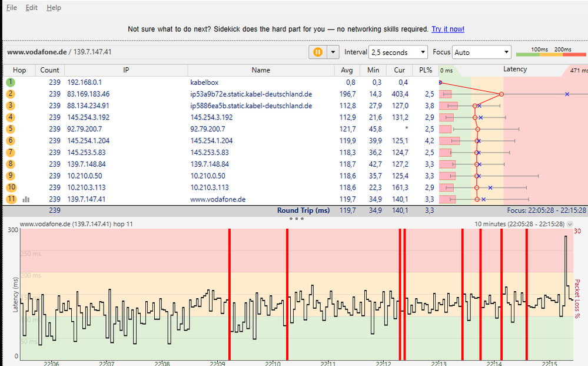Click the Latency graph column header
This screenshot has width=588, height=366.
click(515, 70)
